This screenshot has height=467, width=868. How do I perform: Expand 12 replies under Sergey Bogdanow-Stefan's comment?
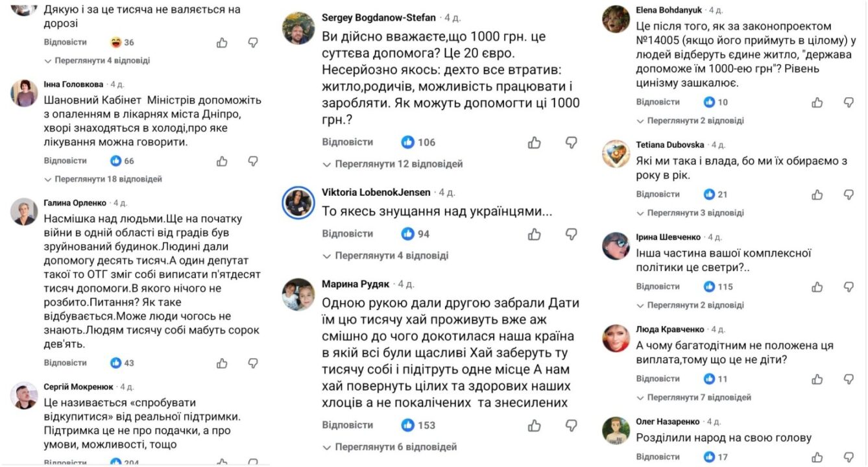393,164
